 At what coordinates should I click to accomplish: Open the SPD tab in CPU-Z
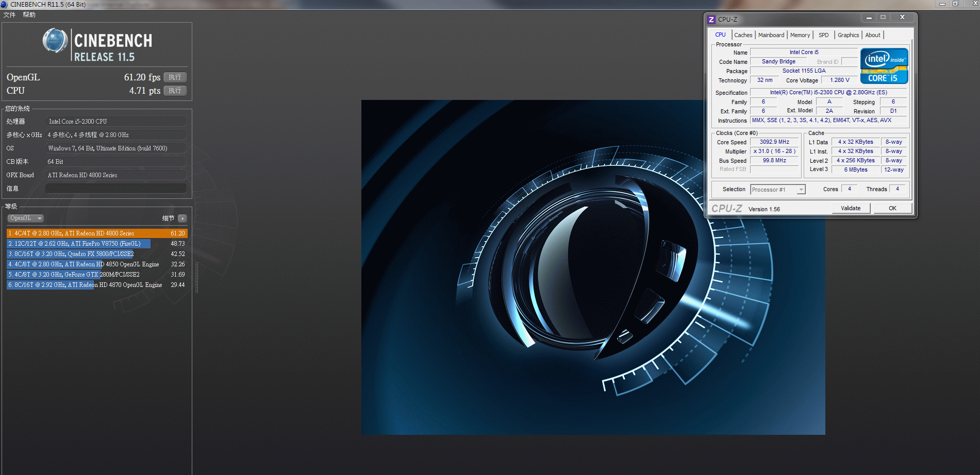click(824, 35)
